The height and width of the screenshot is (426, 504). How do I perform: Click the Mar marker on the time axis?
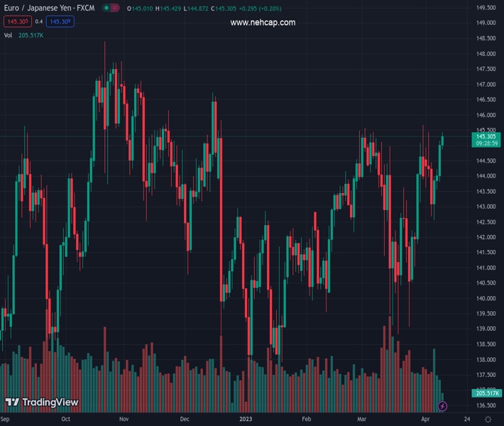[363, 419]
